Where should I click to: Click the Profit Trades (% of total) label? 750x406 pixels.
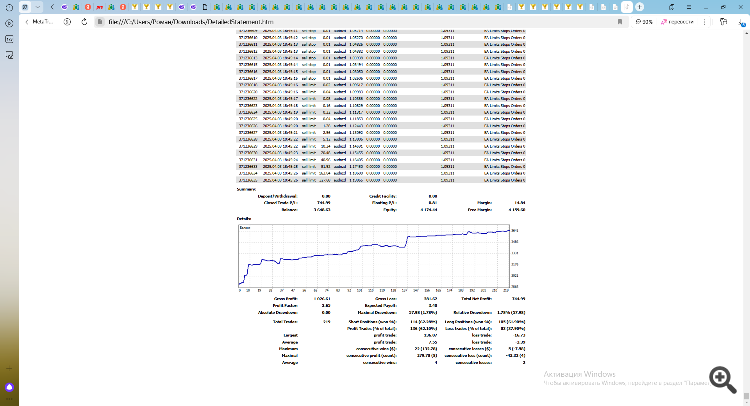tap(372, 329)
